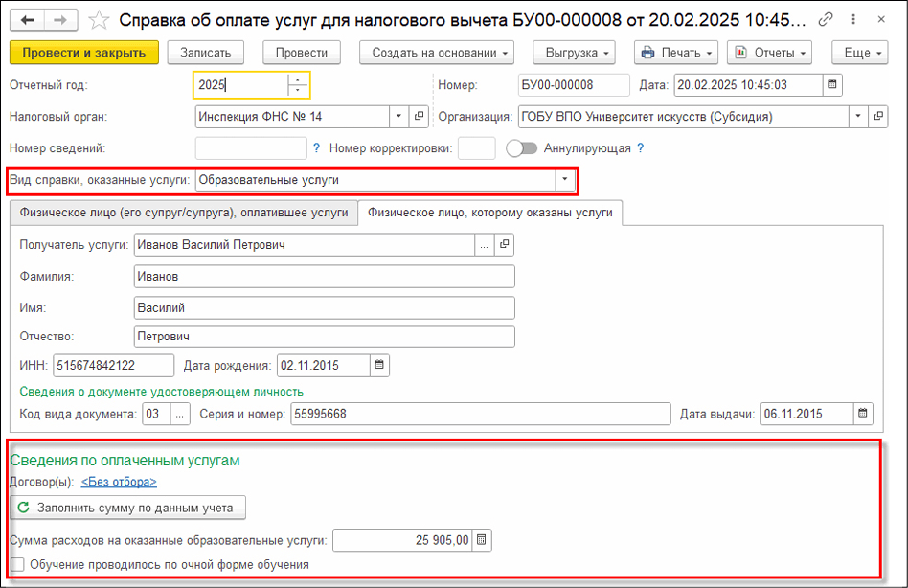Viewport: 908px width, 588px height.
Task: Enable full-time education form checkbox
Action: coord(17,565)
